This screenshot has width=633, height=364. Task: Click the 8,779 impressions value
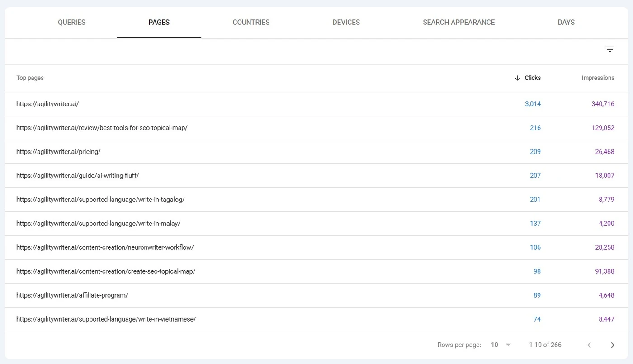(606, 200)
